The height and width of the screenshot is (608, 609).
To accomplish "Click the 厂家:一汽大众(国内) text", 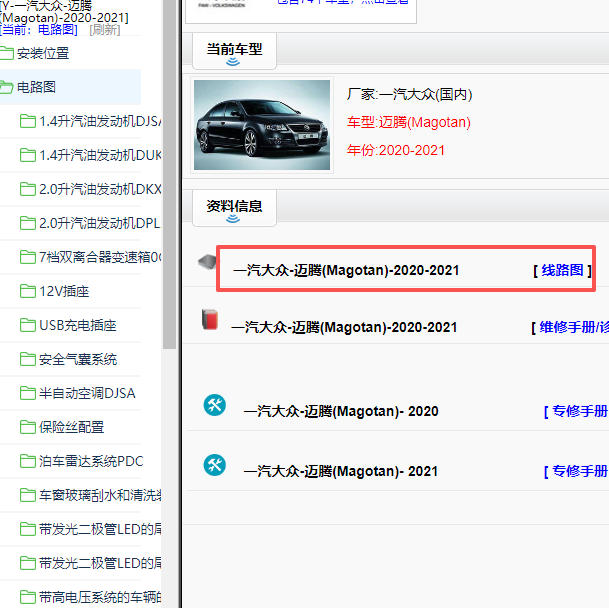I will (409, 94).
